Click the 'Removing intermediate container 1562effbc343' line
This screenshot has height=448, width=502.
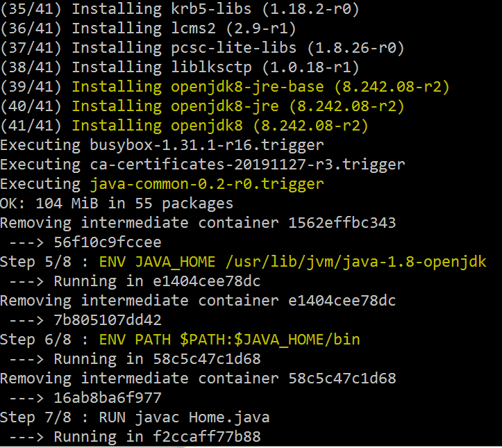tap(198, 223)
